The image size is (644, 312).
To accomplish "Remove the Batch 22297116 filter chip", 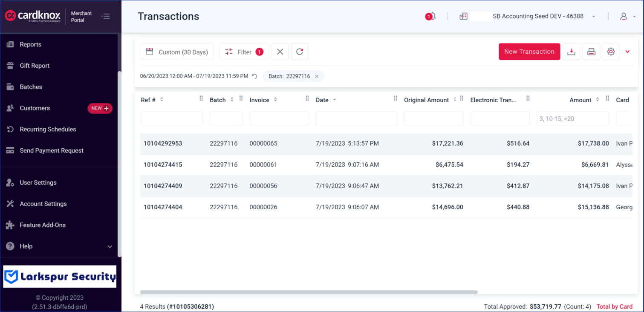I will (x=317, y=76).
